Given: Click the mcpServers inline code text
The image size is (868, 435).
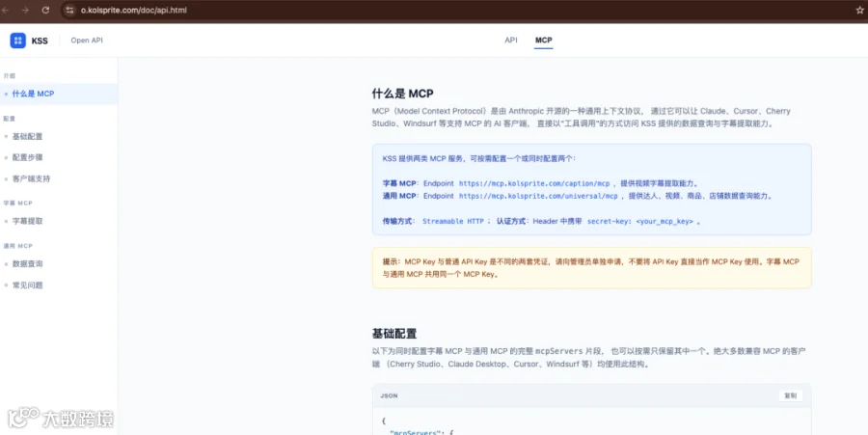Looking at the screenshot, I should click(558, 351).
